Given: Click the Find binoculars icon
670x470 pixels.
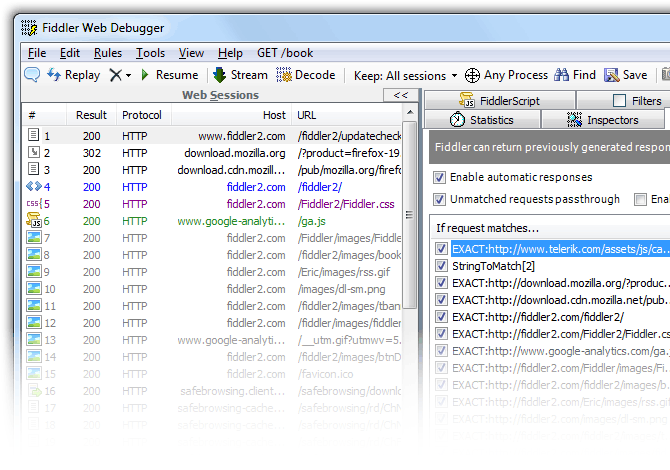Looking at the screenshot, I should pos(561,75).
